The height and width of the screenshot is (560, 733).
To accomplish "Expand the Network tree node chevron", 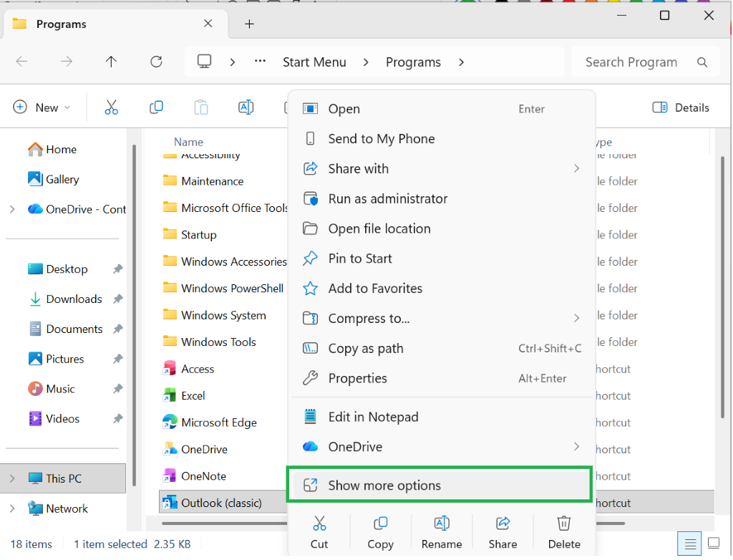I will pos(13,508).
